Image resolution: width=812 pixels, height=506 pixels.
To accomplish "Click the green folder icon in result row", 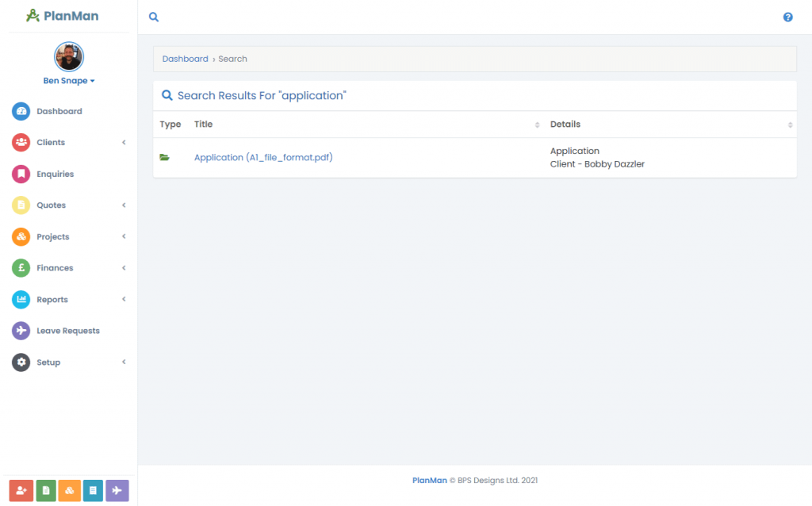I will (165, 158).
